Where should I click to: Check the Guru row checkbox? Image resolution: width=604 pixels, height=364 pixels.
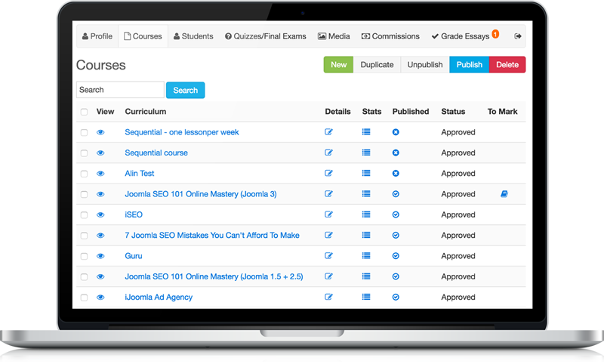[84, 256]
